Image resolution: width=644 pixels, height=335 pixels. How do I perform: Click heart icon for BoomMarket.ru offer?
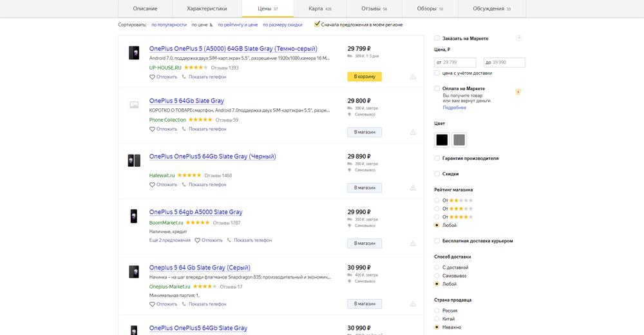[x=198, y=240]
